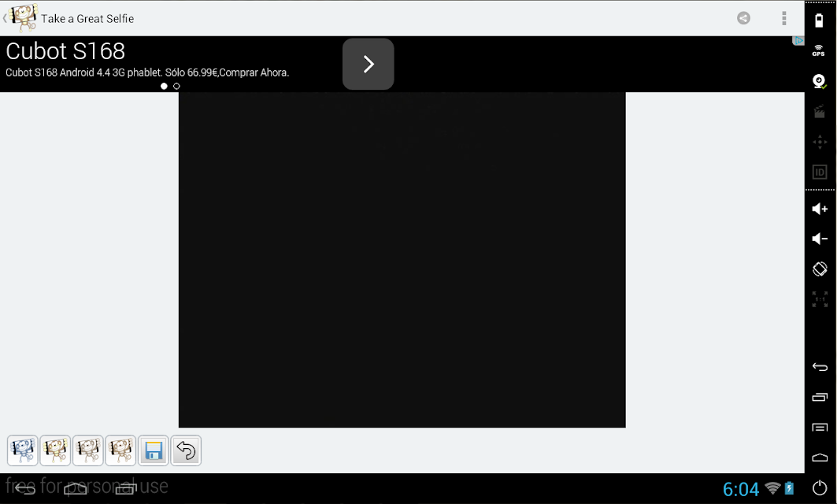Open the share icon in the action bar
This screenshot has width=837, height=504.
[x=743, y=18]
